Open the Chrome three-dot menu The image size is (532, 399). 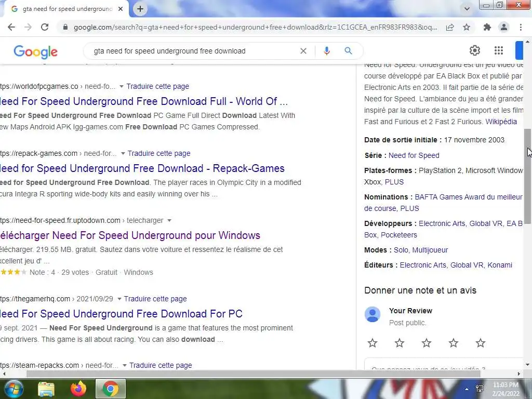coord(521,27)
